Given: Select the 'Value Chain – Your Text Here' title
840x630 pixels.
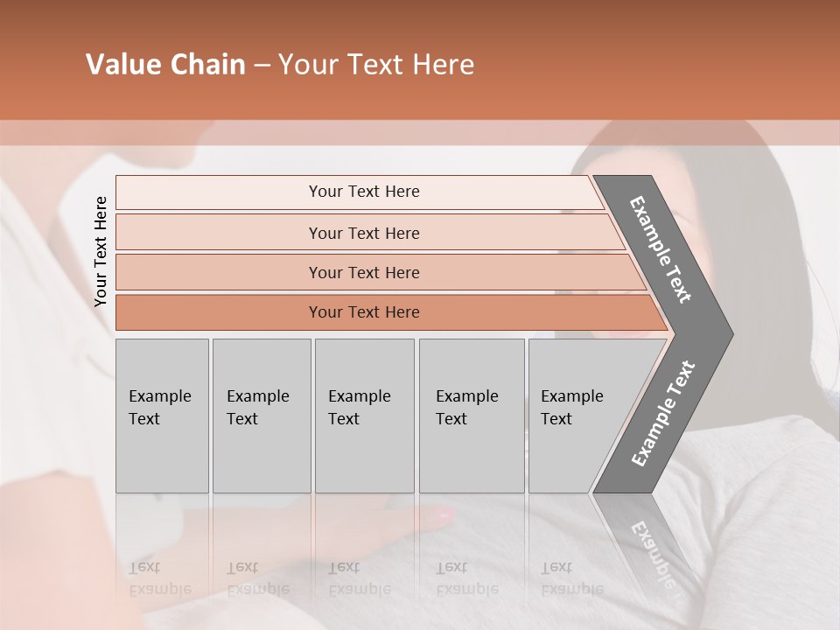Looking at the screenshot, I should coord(280,64).
